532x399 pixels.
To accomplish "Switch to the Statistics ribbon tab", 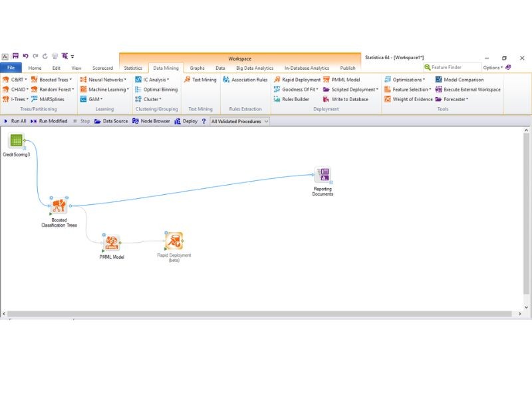I will click(x=133, y=68).
